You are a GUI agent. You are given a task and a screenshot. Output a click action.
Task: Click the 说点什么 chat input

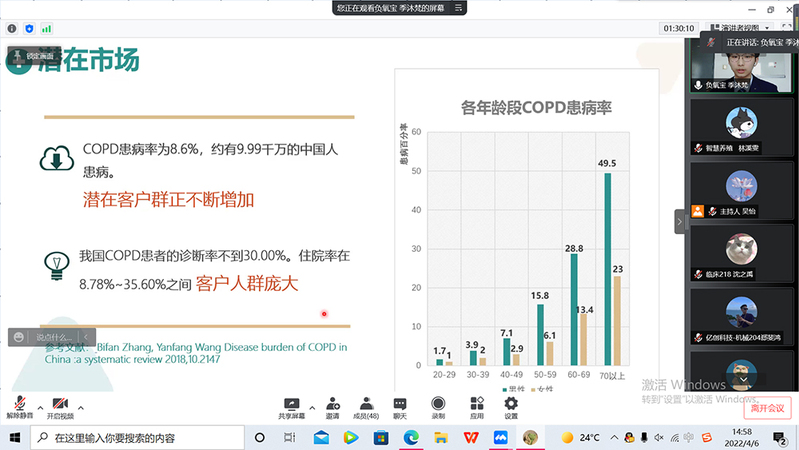[53, 337]
